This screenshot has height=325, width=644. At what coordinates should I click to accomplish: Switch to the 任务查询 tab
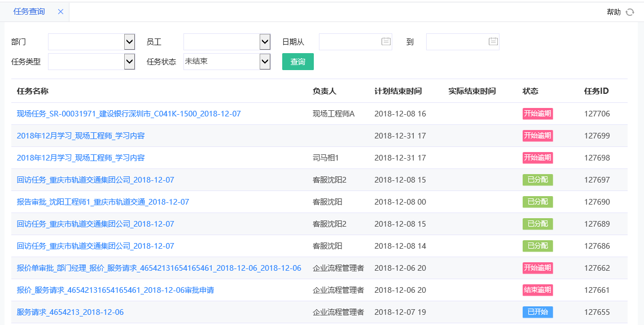tap(29, 11)
